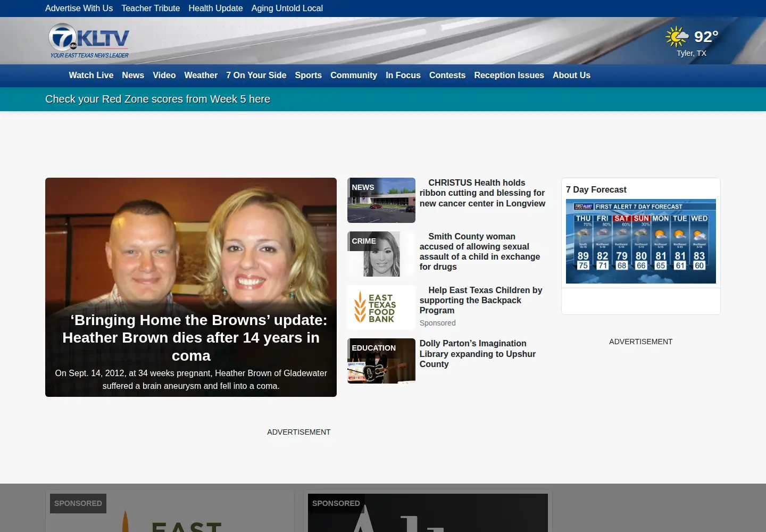Screen dimensions: 766x532
Task: Read Dolly Parton's Imagination Library headline
Action: pyautogui.click(x=478, y=354)
